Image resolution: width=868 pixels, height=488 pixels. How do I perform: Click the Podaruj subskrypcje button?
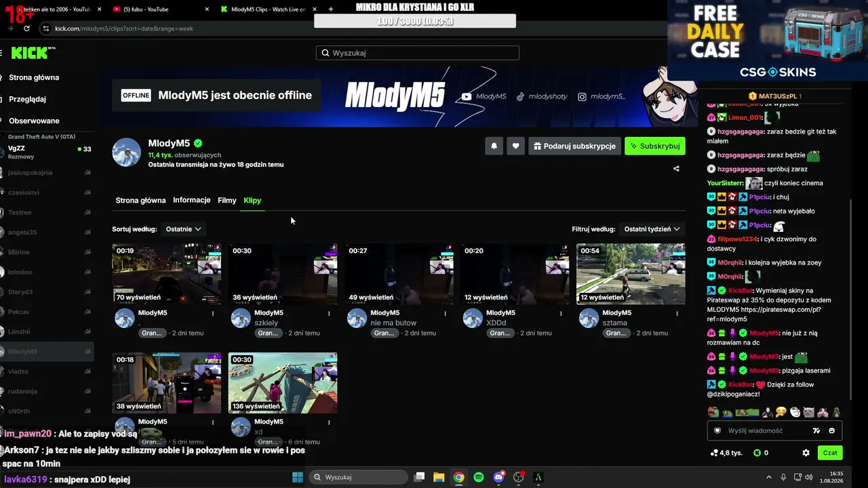[574, 146]
